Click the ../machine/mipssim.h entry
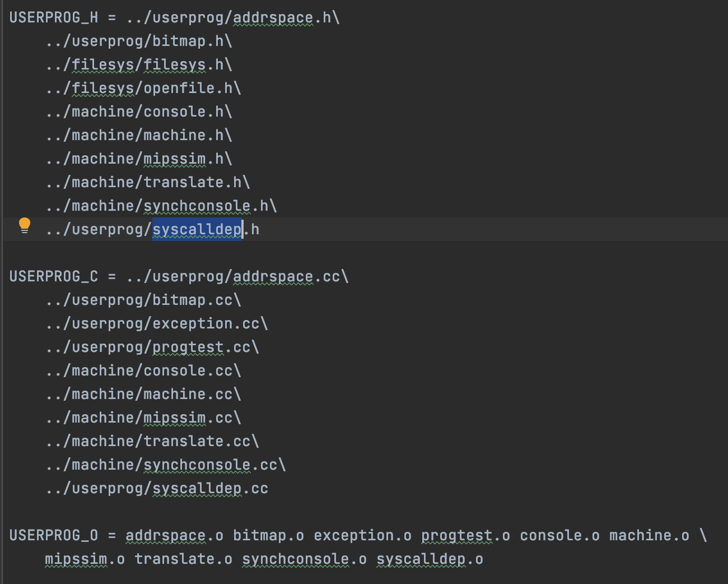This screenshot has height=584, width=728. coord(138,159)
